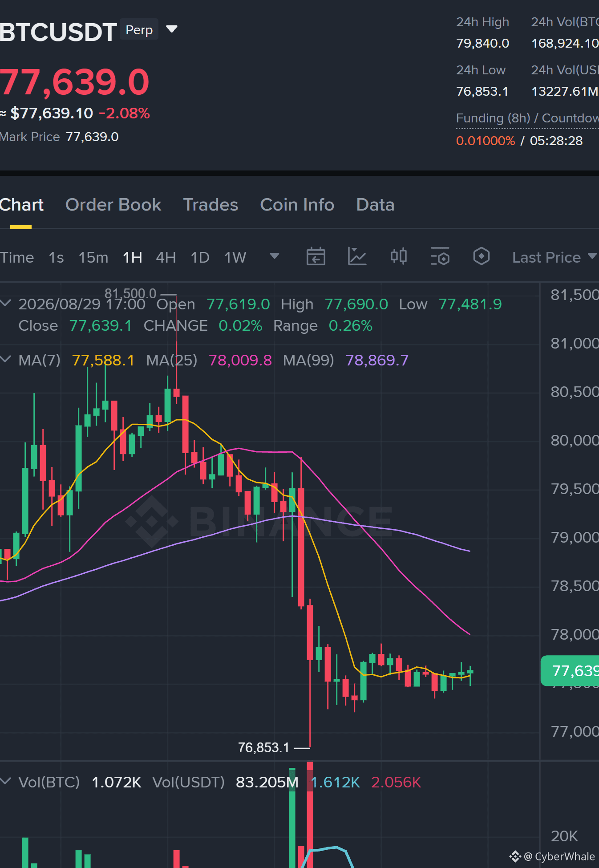
Task: Click the green 77,639 price tag
Action: [570, 670]
